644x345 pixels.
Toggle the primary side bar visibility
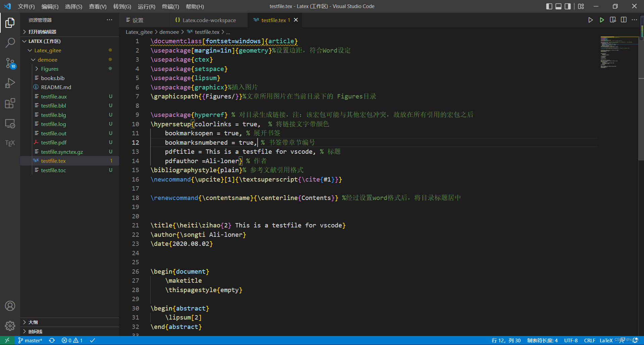(549, 6)
